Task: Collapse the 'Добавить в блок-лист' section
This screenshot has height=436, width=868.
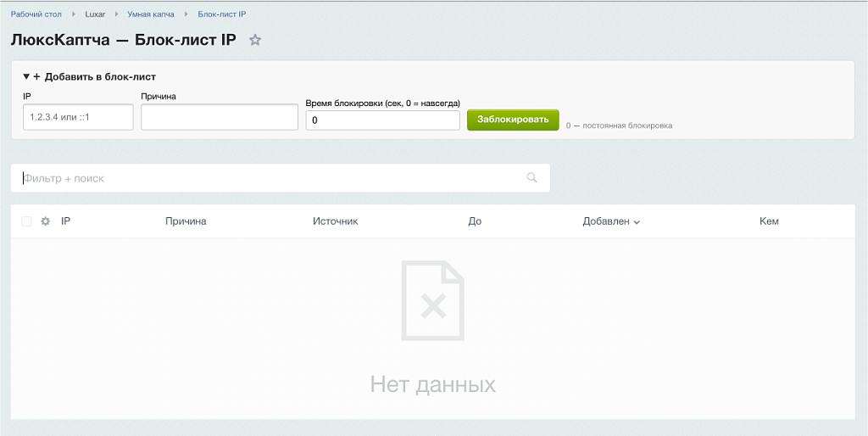Action: click(26, 76)
